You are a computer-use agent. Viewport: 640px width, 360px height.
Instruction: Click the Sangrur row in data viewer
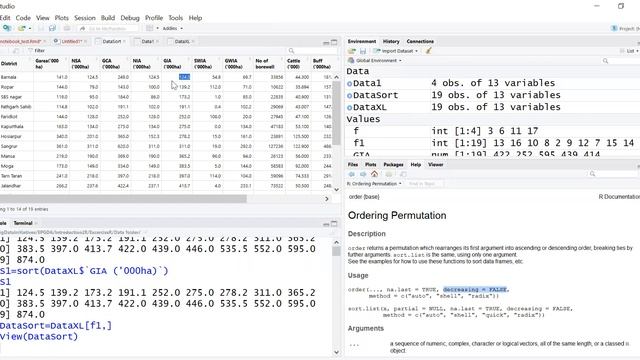[x=165, y=146]
